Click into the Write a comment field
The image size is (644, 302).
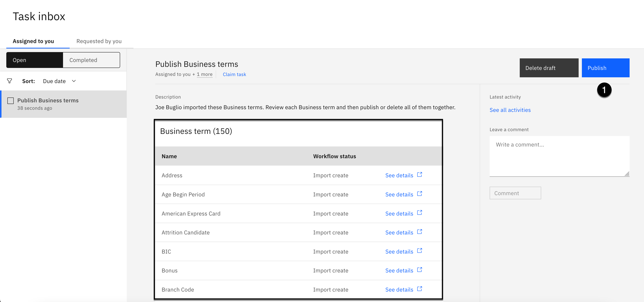click(x=559, y=156)
